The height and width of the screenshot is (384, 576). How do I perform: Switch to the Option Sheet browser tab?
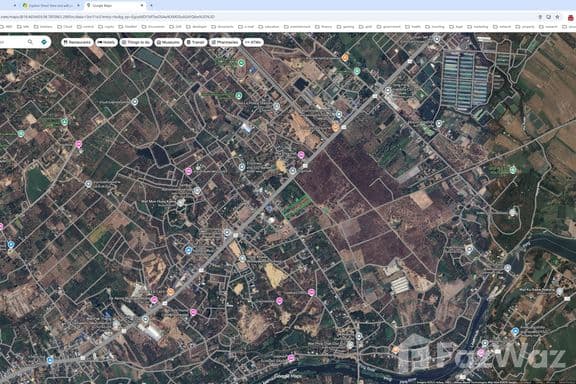point(50,6)
